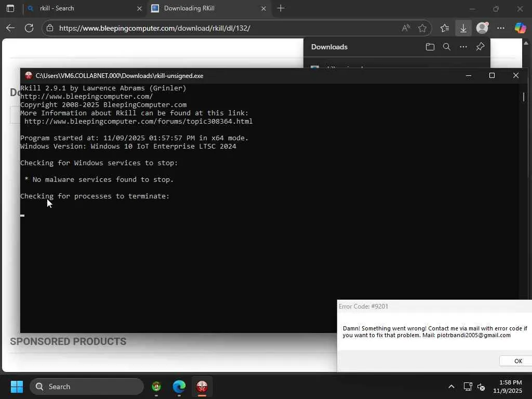Click 'Checking for processes to terminate' line
Viewport: 532px width, 399px height.
[95, 196]
